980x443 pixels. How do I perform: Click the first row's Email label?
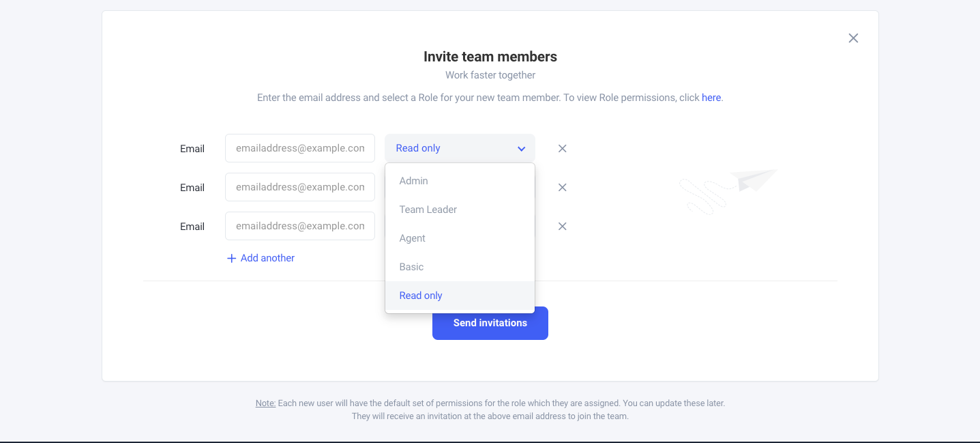192,149
